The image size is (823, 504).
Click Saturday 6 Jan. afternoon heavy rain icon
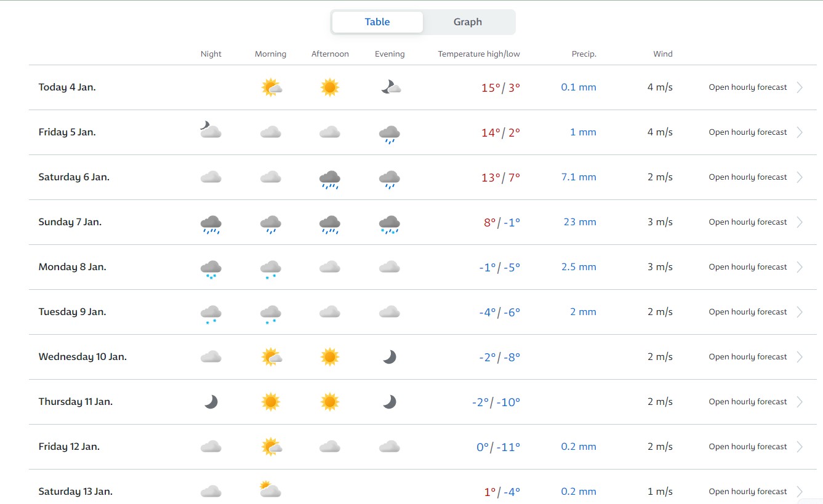coord(330,178)
